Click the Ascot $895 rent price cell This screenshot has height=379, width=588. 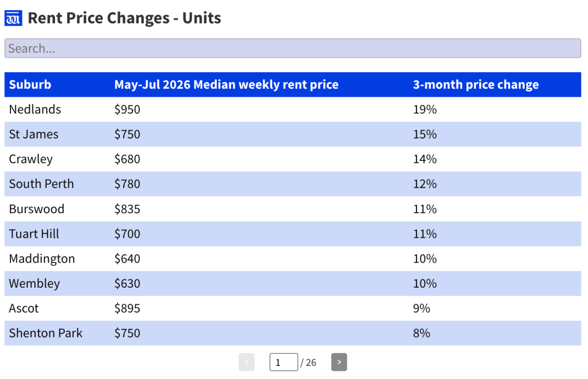pos(127,308)
